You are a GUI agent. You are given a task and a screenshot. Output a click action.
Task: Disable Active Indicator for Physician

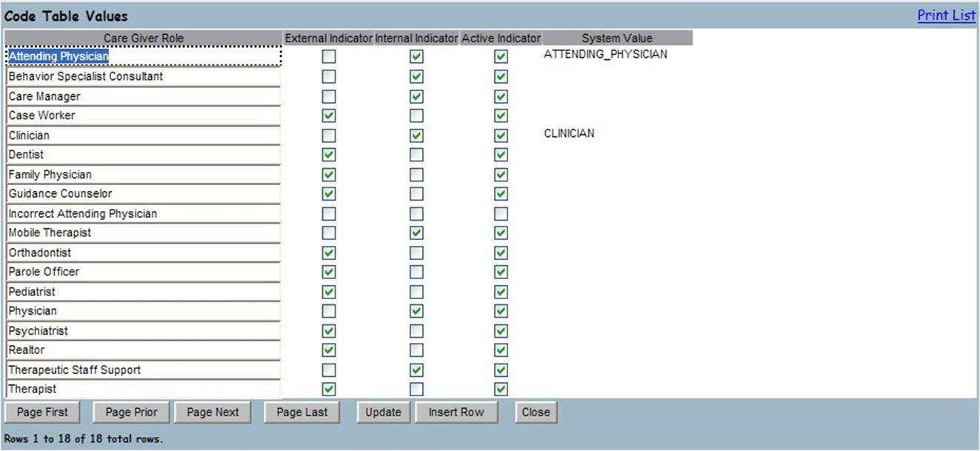pos(501,310)
